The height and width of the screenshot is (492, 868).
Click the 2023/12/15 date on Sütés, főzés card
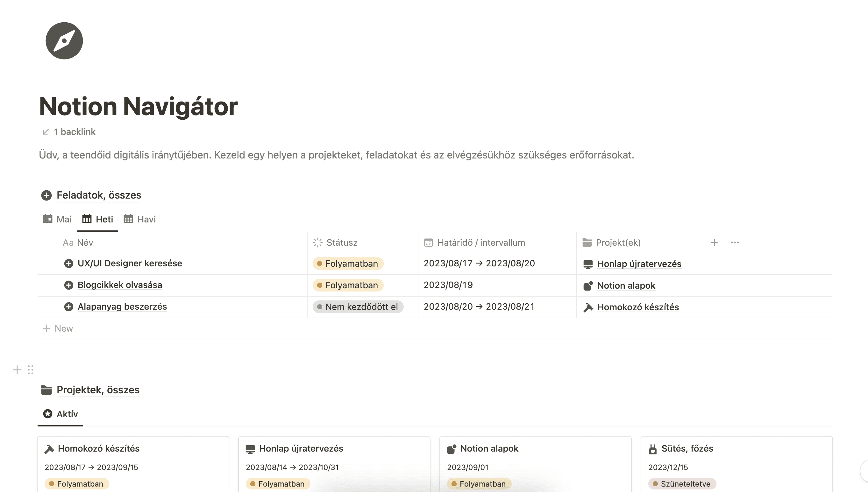(668, 467)
